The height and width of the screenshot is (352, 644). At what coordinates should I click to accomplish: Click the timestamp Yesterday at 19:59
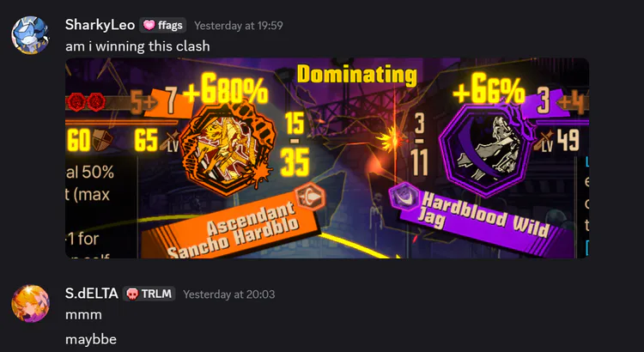pos(239,26)
